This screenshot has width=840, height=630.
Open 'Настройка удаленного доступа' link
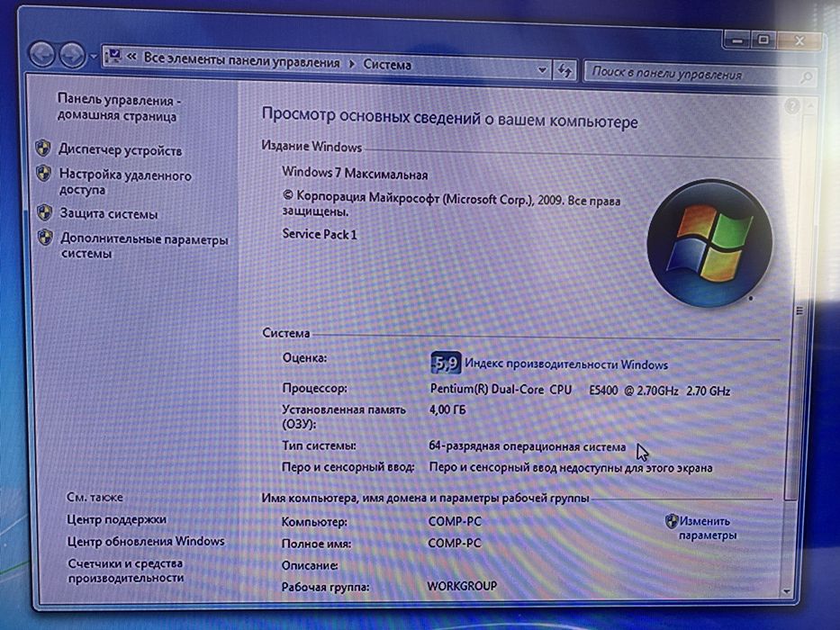(125, 182)
